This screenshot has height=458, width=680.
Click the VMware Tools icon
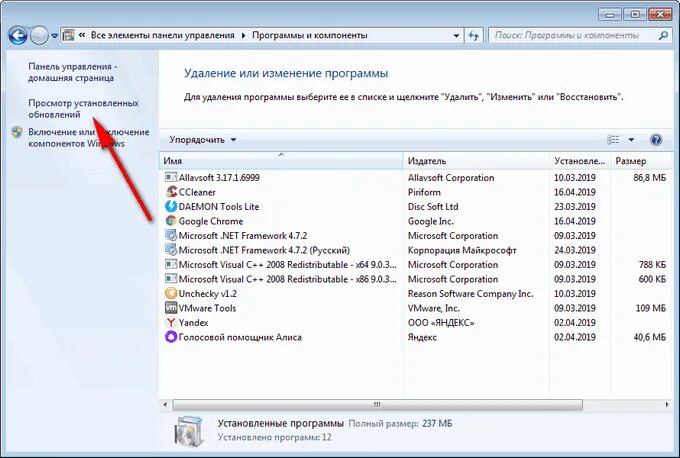[171, 308]
